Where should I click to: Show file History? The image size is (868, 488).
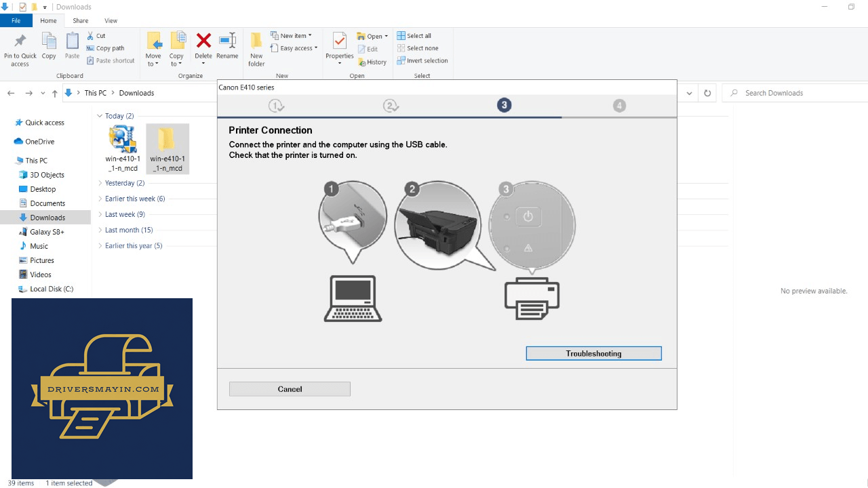pyautogui.click(x=372, y=62)
